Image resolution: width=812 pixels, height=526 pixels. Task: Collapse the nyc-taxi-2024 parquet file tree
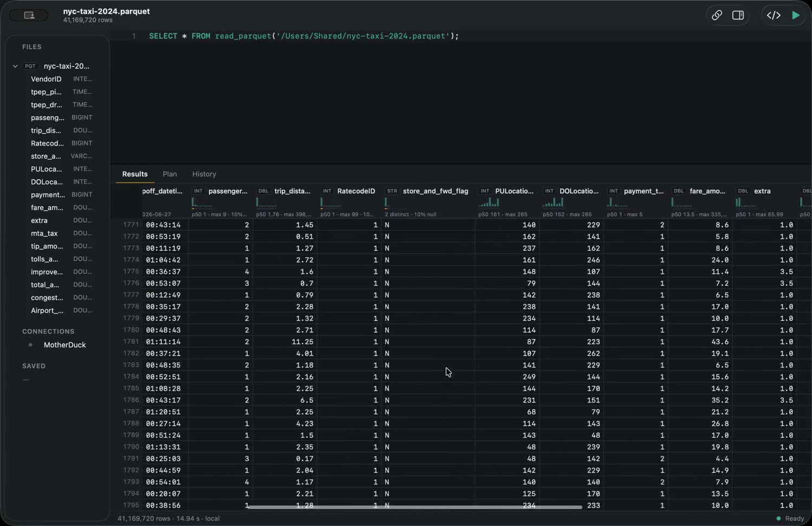tap(15, 66)
